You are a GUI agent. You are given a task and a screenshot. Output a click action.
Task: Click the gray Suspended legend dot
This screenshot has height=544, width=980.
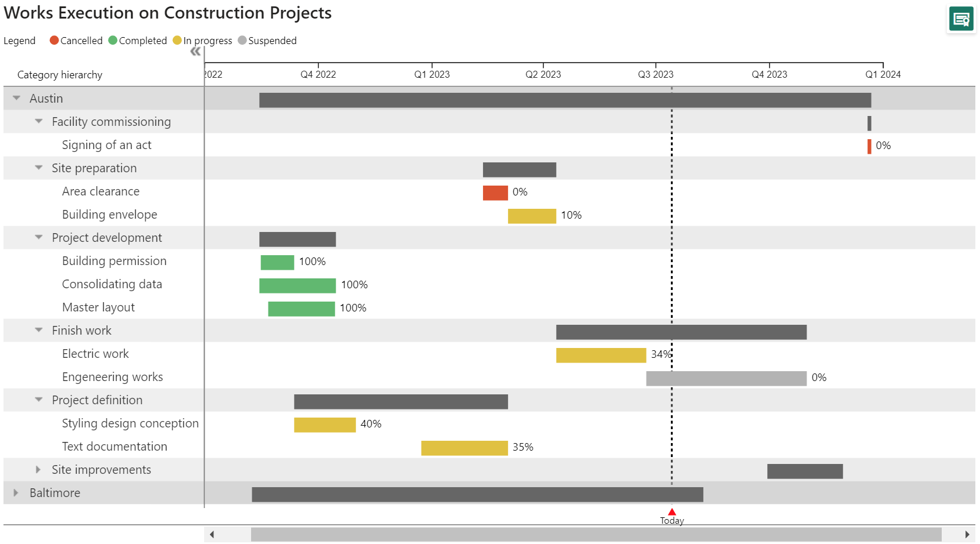pos(242,41)
